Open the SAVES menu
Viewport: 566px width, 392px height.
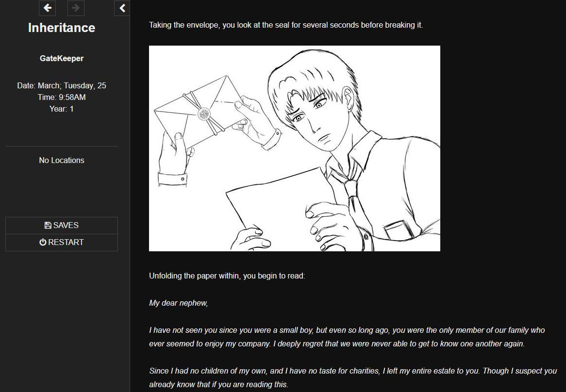pos(62,225)
